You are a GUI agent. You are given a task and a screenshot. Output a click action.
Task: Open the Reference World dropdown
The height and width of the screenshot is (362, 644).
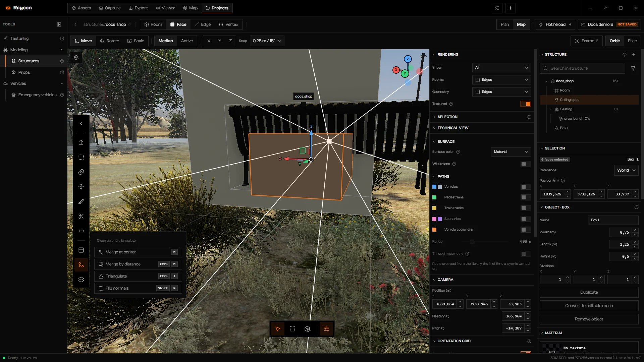click(626, 170)
